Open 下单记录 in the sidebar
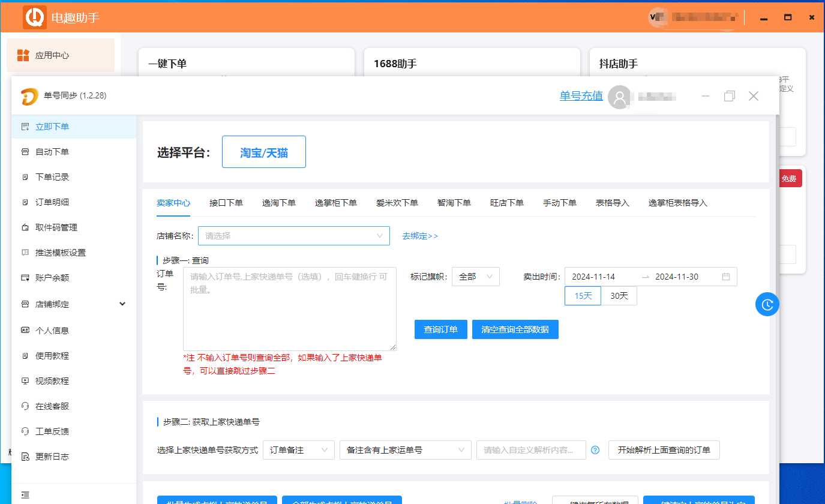The width and height of the screenshot is (825, 504). coord(73,177)
